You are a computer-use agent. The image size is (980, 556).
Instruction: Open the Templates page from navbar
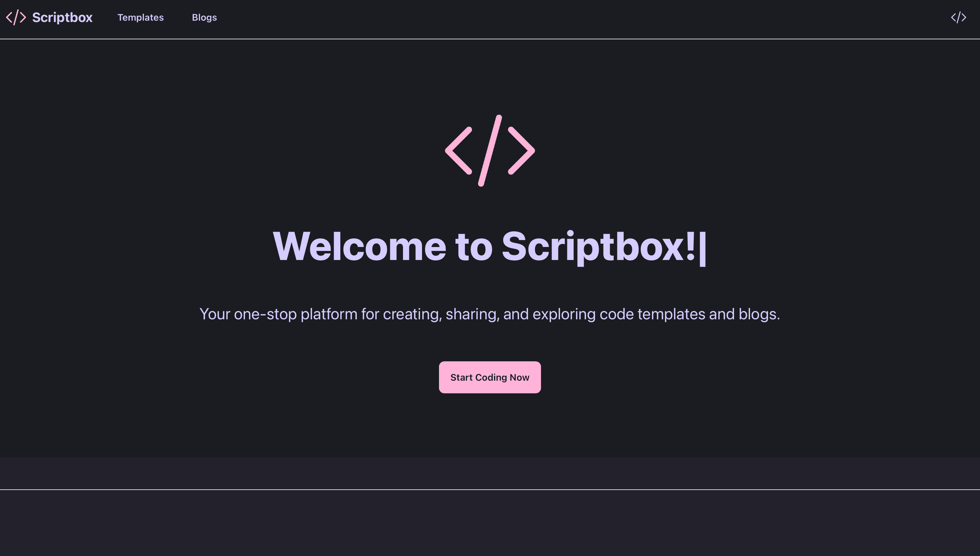[140, 18]
